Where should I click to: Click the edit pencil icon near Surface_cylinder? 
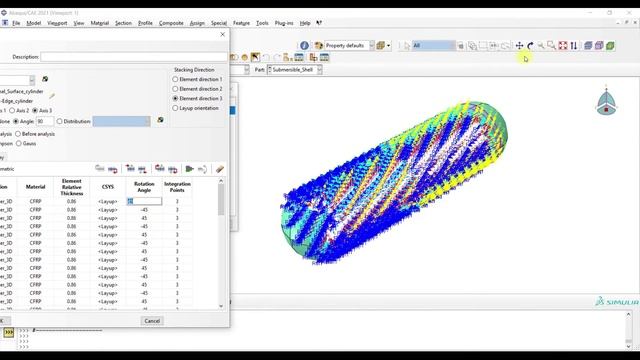(52, 96)
